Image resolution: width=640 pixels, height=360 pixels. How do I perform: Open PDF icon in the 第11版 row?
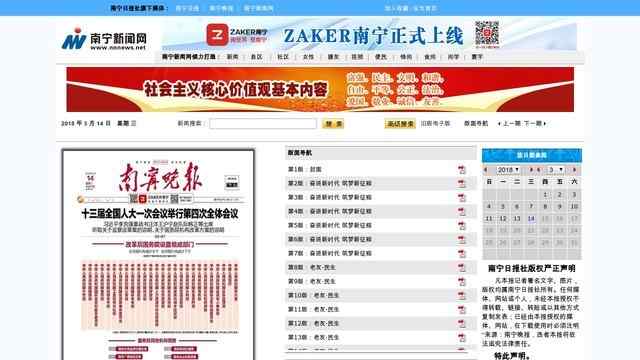tap(462, 310)
